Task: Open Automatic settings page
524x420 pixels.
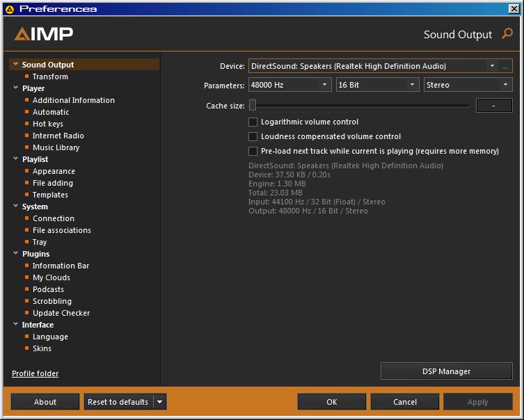Action: (x=51, y=112)
